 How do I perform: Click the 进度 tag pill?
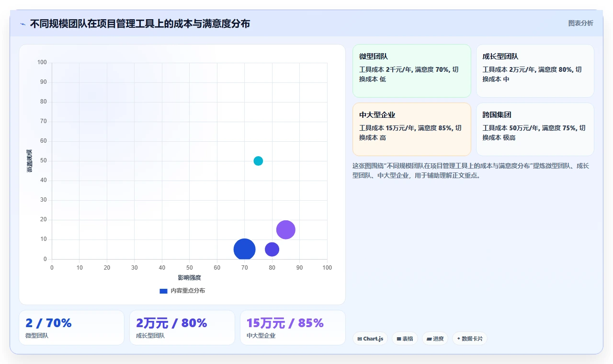pos(435,339)
